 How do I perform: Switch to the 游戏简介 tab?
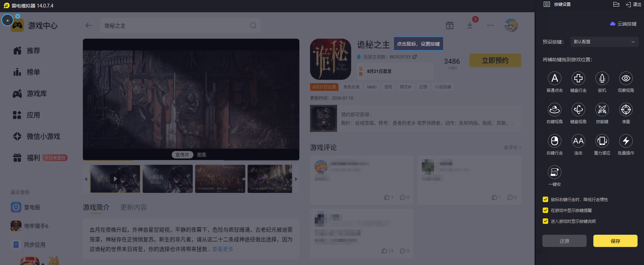click(x=96, y=208)
